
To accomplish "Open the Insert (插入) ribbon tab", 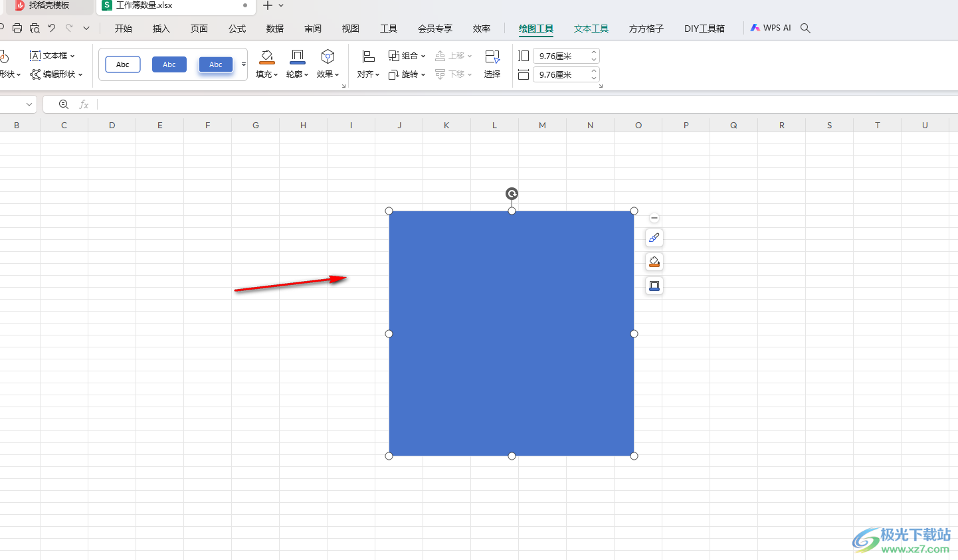I will coord(161,29).
